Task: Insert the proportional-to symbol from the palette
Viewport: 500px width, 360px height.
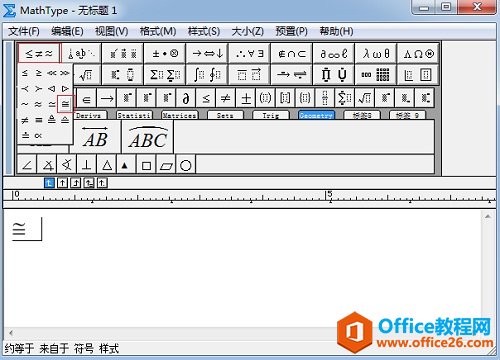Action: coord(38,135)
